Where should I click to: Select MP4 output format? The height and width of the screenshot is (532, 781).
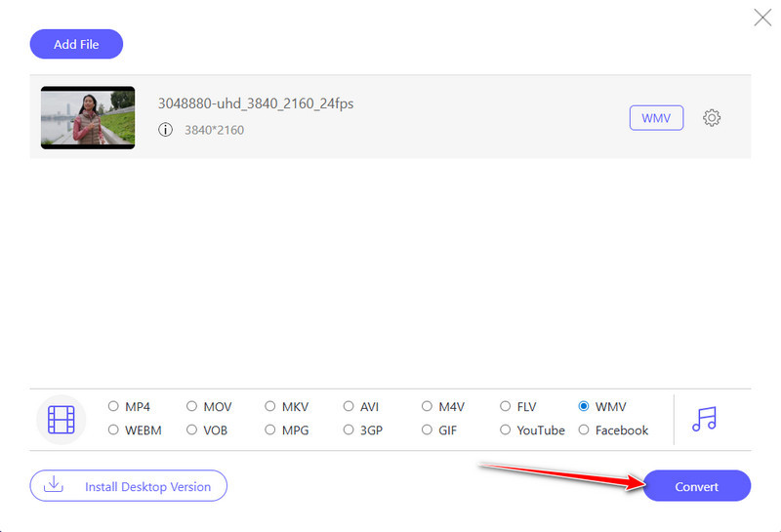click(113, 406)
